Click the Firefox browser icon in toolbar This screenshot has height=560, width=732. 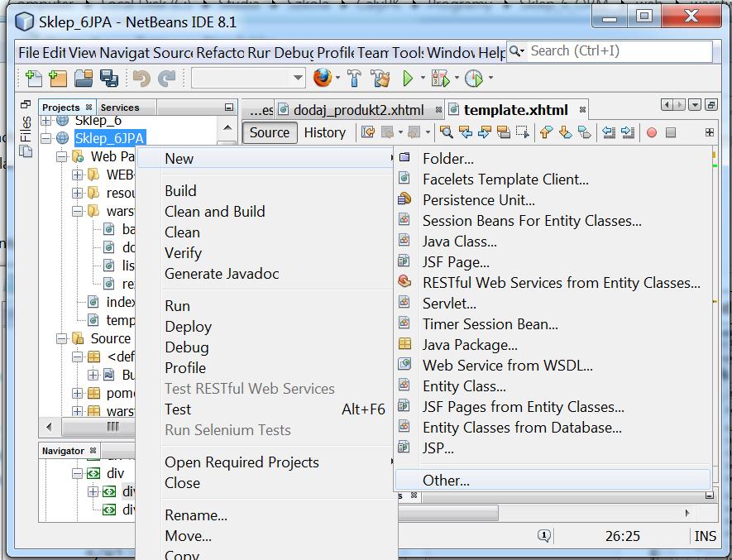(322, 78)
